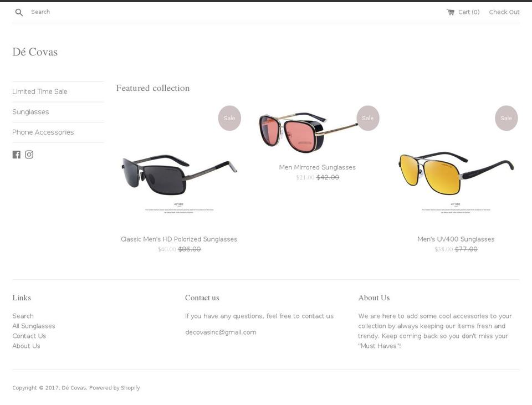The image size is (532, 405).
Task: Click the $21.00 sale price
Action: pyautogui.click(x=305, y=177)
